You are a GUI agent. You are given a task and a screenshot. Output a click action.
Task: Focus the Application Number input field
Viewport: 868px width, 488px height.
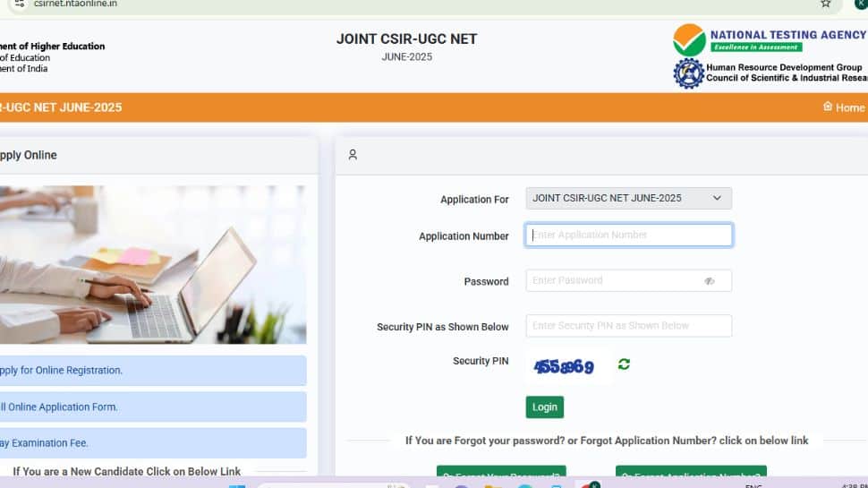[628, 235]
